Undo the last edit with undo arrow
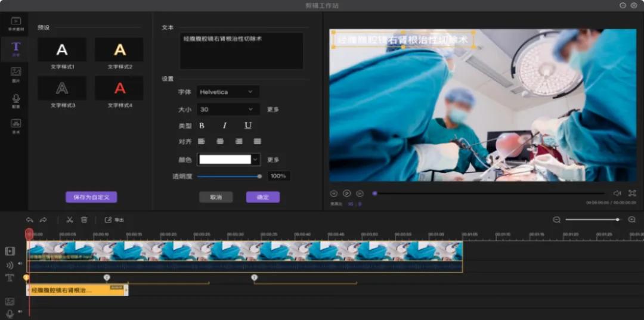Viewport: 644px width, 320px height. point(30,220)
